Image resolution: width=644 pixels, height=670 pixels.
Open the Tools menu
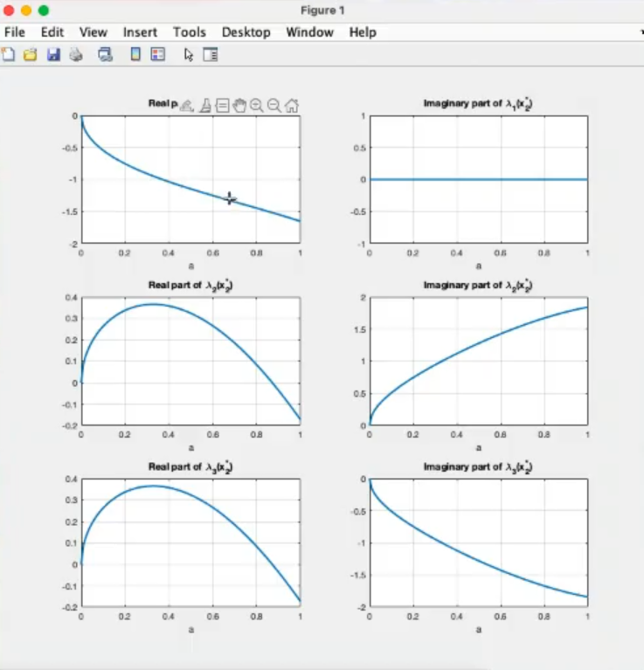point(190,32)
